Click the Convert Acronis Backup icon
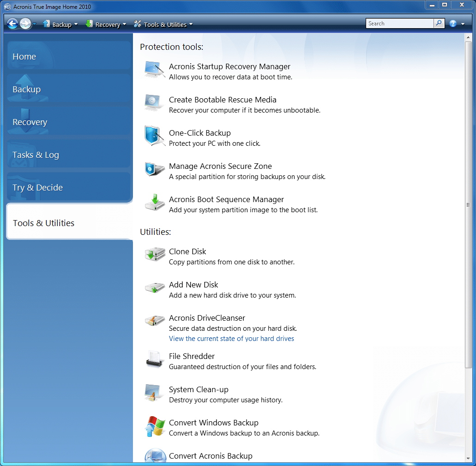Image resolution: width=476 pixels, height=466 pixels. point(156,455)
